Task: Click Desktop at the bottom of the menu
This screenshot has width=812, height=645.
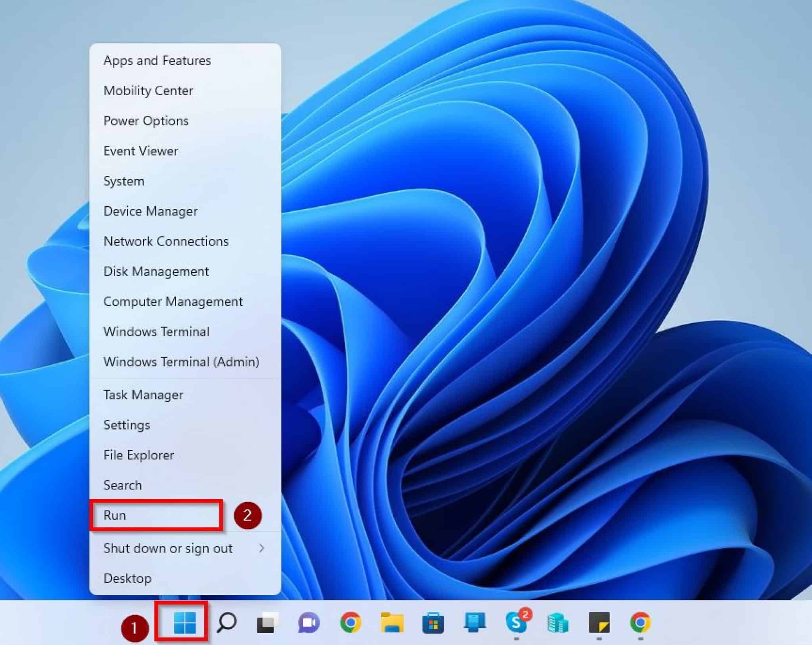Action: pyautogui.click(x=127, y=578)
